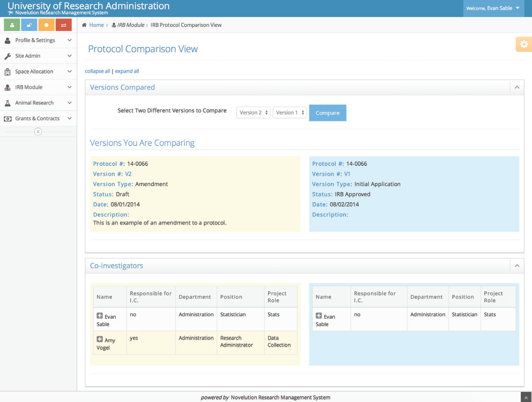Viewport: 532px width, 402px height.
Task: Collapse the Co-investigators panel
Action: (517, 266)
